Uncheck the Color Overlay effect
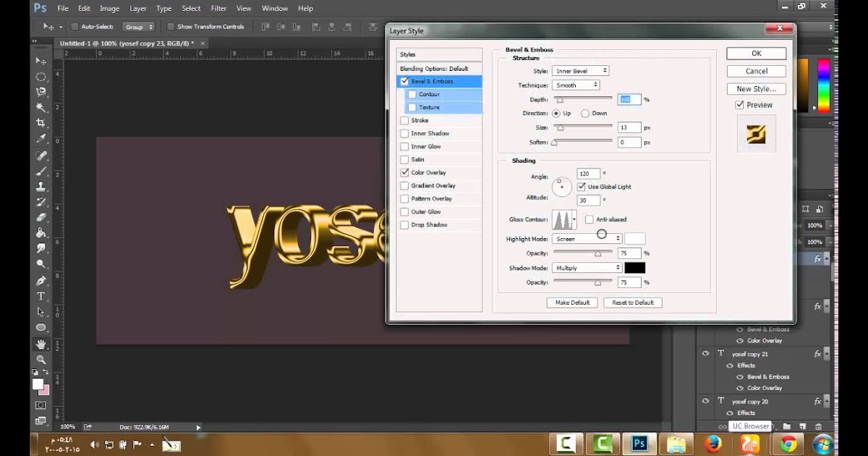This screenshot has height=456, width=868. pos(404,172)
